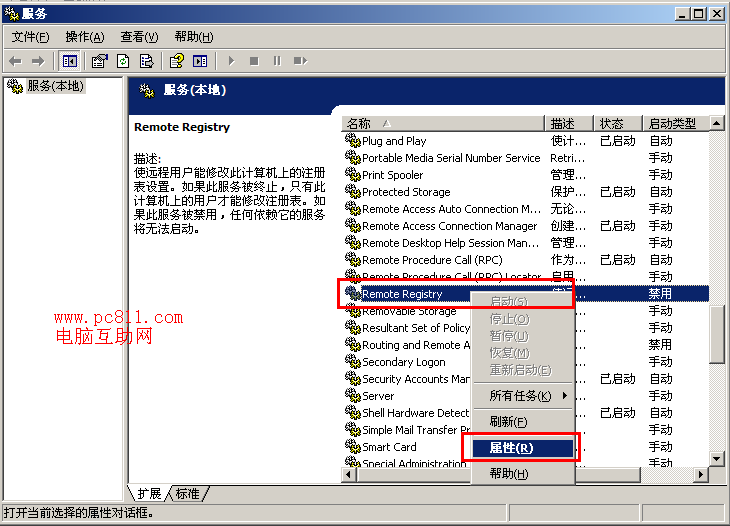Click the Help toolbar icon with question mark
This screenshot has height=526, width=730.
(177, 61)
